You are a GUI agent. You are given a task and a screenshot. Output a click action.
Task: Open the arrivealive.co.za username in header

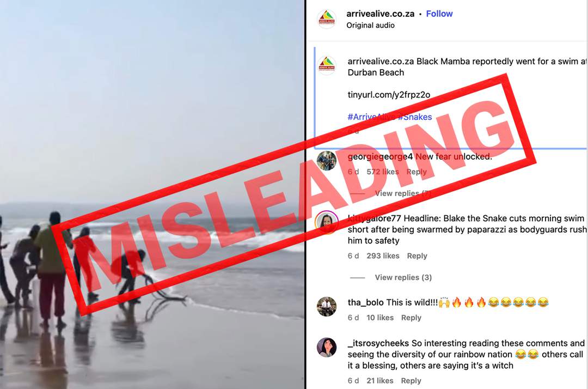click(x=380, y=14)
